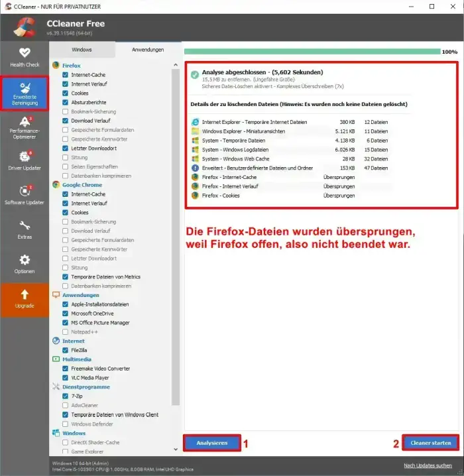Click the list scroll-up arrow
The image size is (464, 476).
(176, 65)
